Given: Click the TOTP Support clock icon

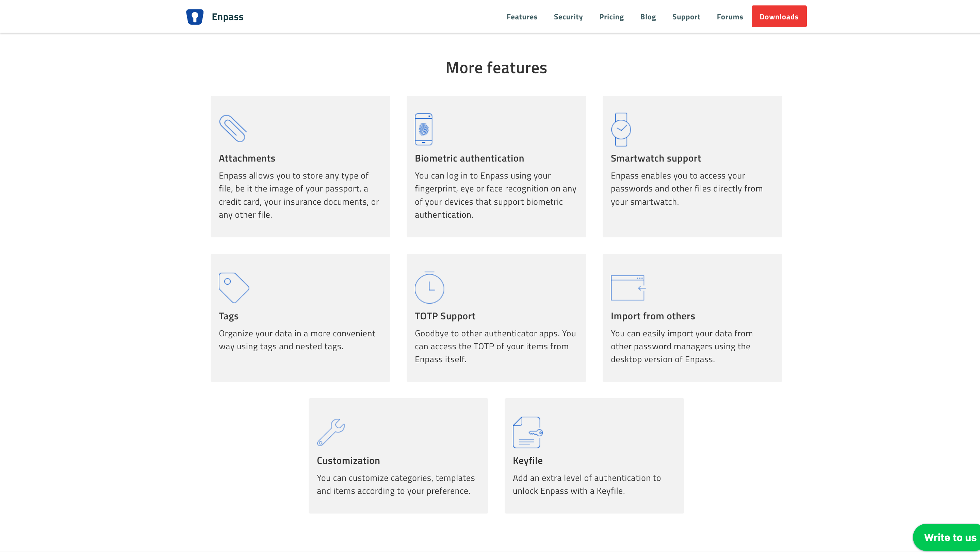Looking at the screenshot, I should click(x=429, y=288).
